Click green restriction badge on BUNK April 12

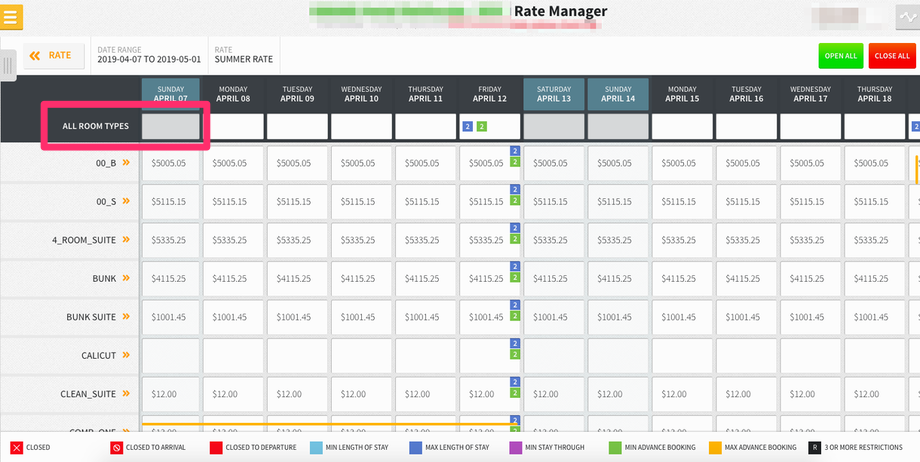pos(515,278)
